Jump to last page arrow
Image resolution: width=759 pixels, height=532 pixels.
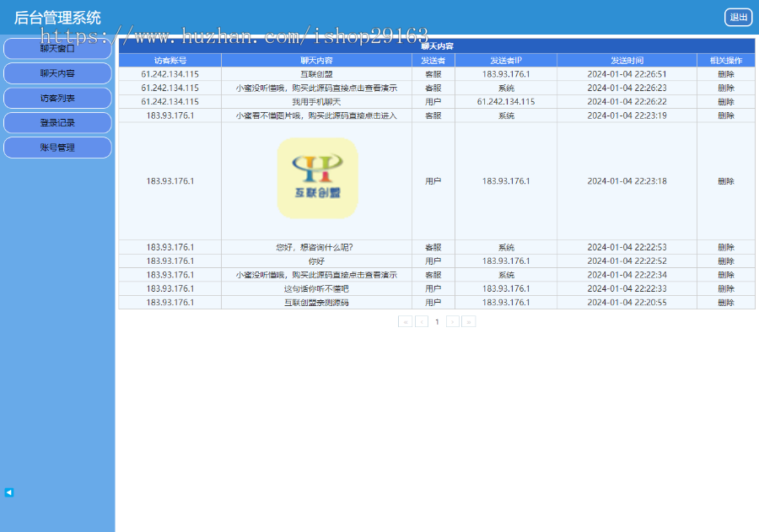[469, 321]
